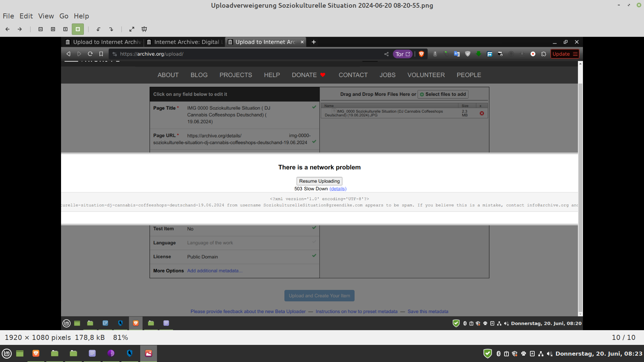The width and height of the screenshot is (644, 362).
Task: Open Tor Browser from the taskbar
Action: coord(111,353)
